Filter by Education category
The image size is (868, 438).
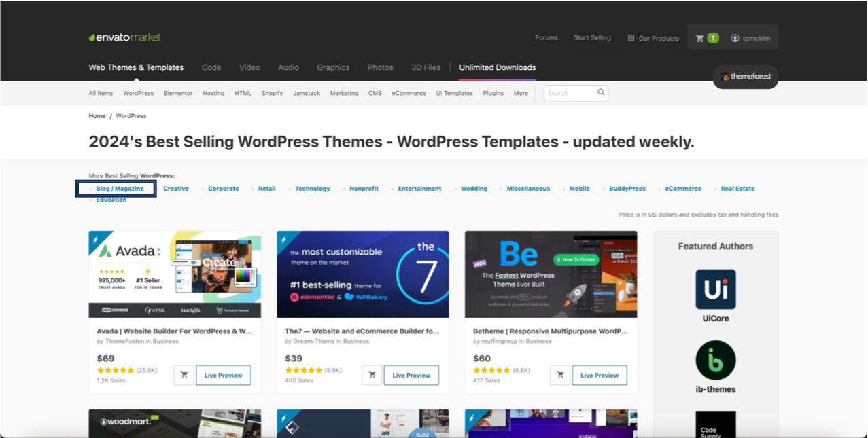coord(111,200)
